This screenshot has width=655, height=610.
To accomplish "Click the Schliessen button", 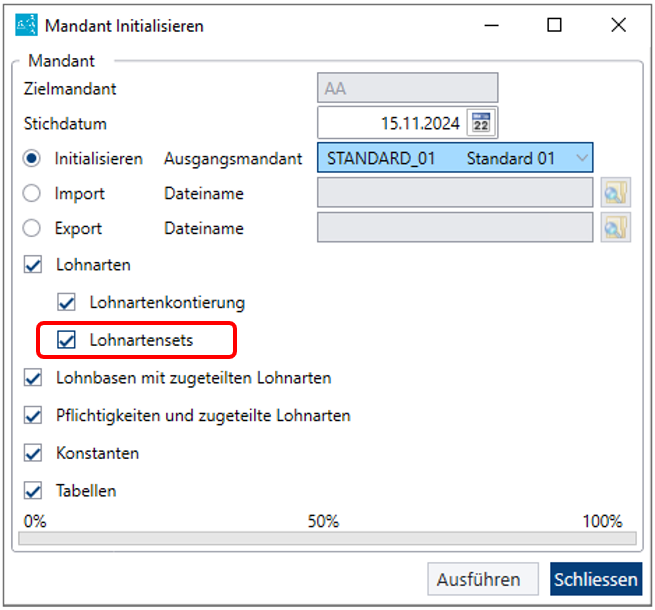I will pos(596,579).
